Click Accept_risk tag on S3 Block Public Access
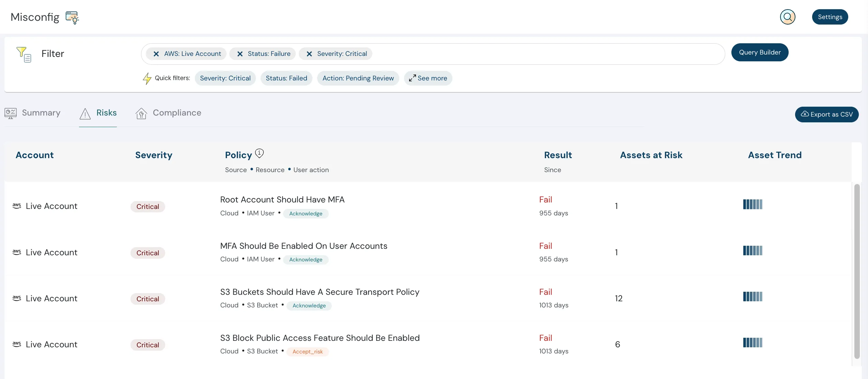This screenshot has height=379, width=868. 308,352
